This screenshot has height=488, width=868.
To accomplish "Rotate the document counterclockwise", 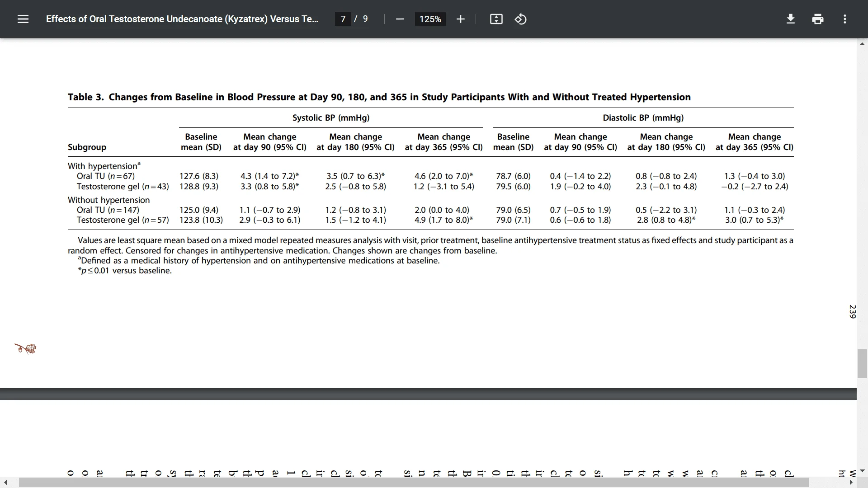I will (x=520, y=19).
